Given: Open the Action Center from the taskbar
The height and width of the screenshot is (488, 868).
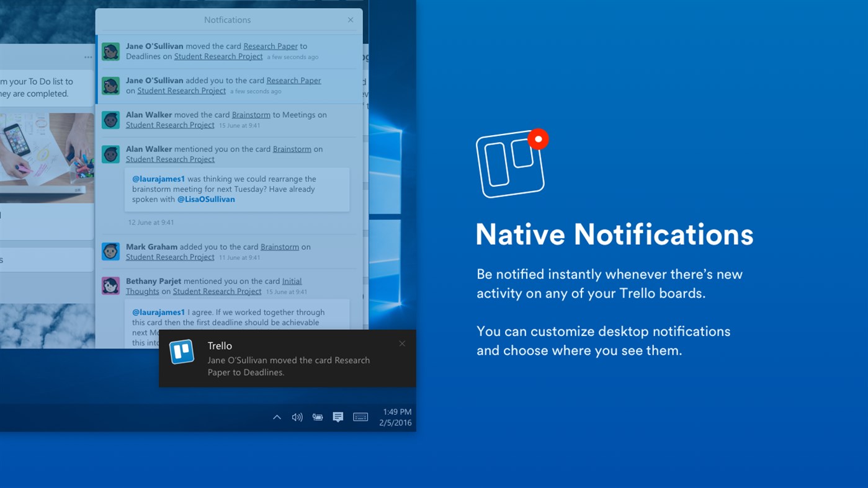Looking at the screenshot, I should [338, 417].
